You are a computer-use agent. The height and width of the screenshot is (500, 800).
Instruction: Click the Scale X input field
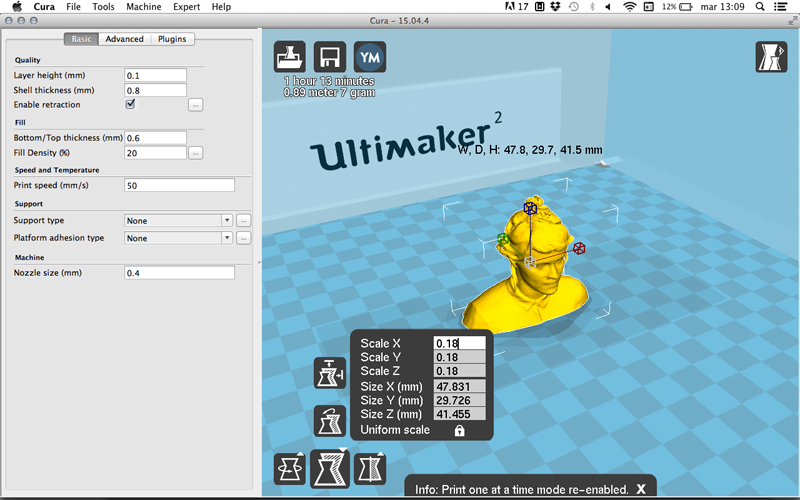click(460, 343)
